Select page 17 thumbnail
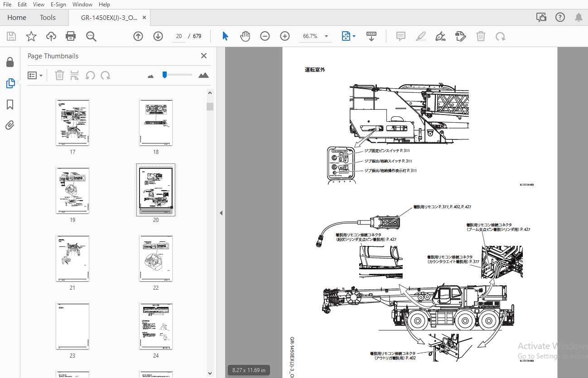The height and width of the screenshot is (378, 588). point(72,122)
